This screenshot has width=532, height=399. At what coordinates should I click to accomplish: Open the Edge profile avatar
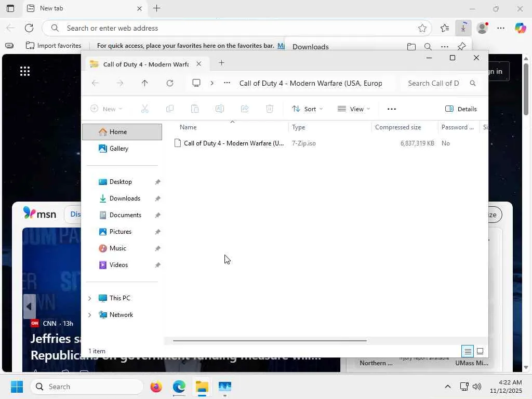tap(482, 28)
